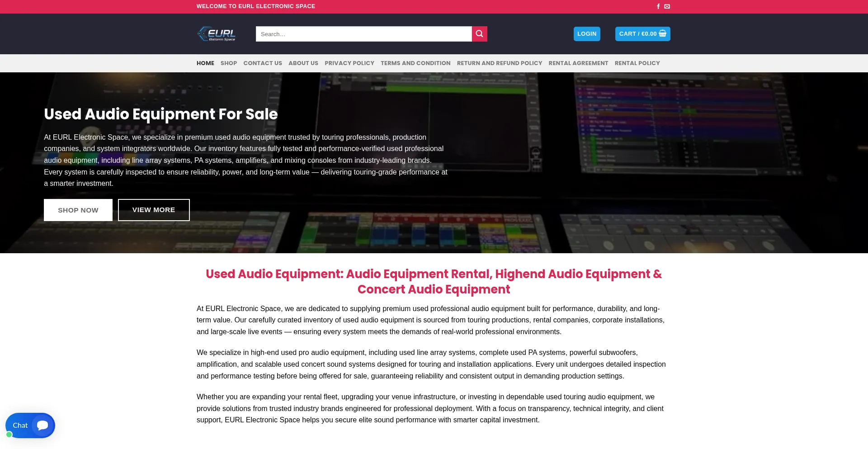Click the Shop Now button

78,210
